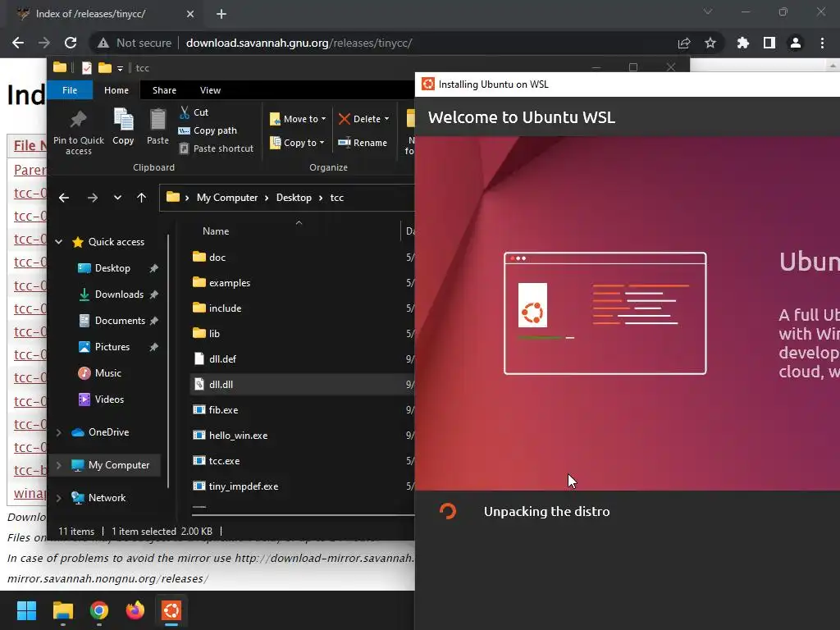Go forward in File Explorer navigation

tap(92, 198)
